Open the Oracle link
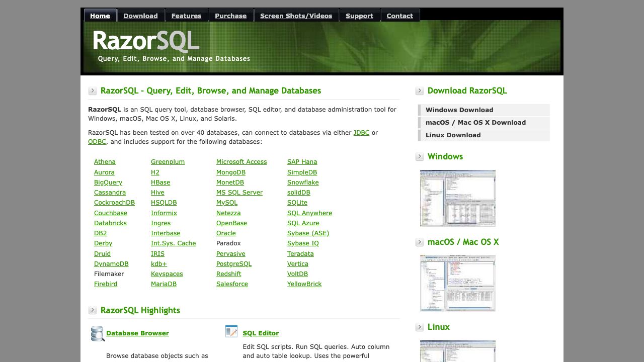 coord(226,233)
